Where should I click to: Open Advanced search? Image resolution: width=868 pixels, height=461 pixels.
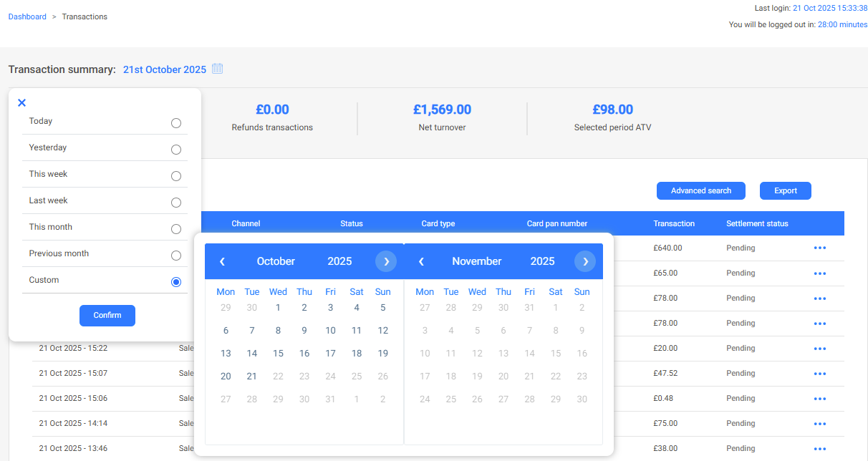(x=700, y=191)
